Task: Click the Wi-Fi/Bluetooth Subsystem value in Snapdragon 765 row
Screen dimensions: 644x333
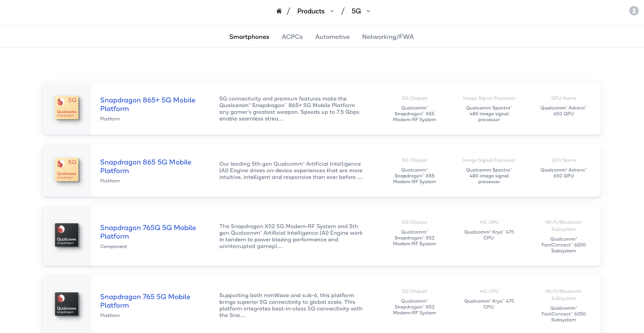Action: [563, 314]
